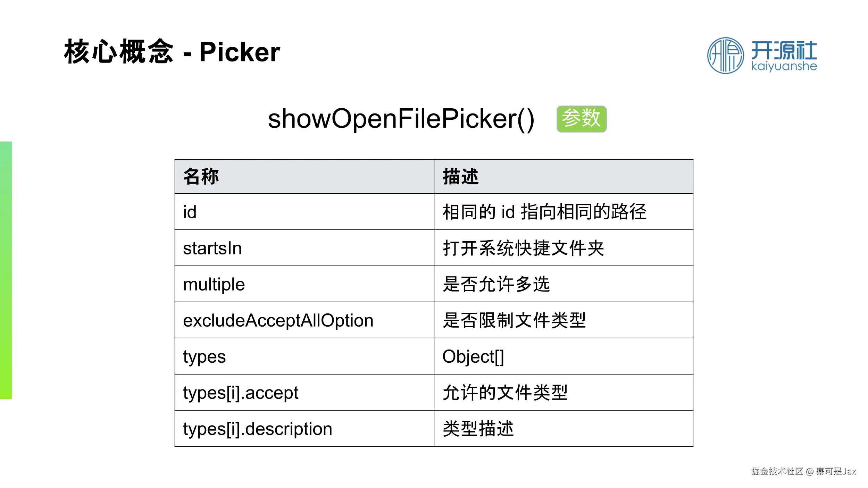
Task: Select the 描述 column header
Action: 564,176
